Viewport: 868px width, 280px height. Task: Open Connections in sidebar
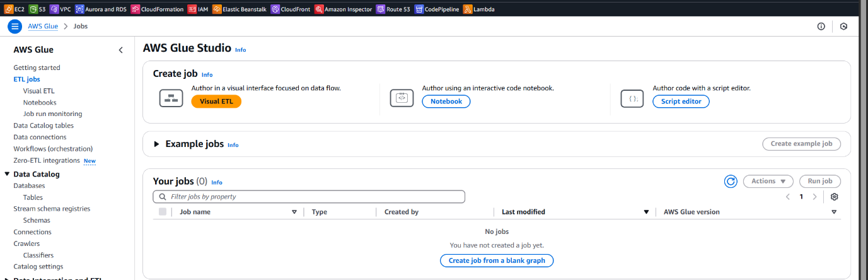click(32, 232)
